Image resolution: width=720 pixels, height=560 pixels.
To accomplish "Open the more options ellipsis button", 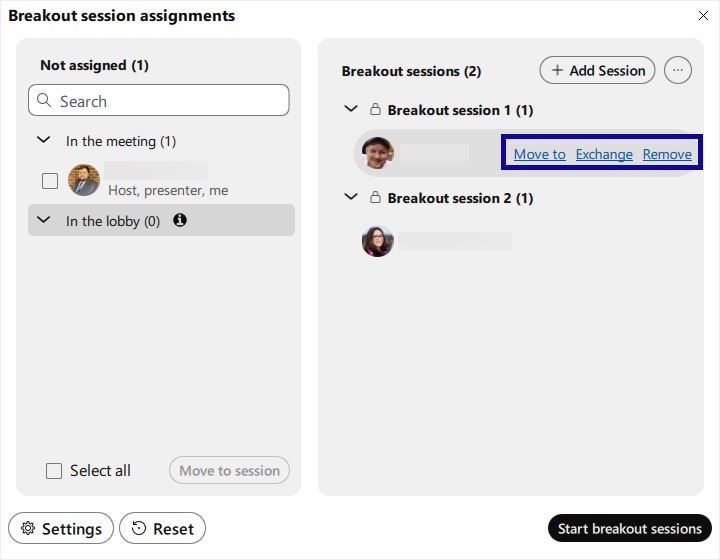I will click(678, 70).
